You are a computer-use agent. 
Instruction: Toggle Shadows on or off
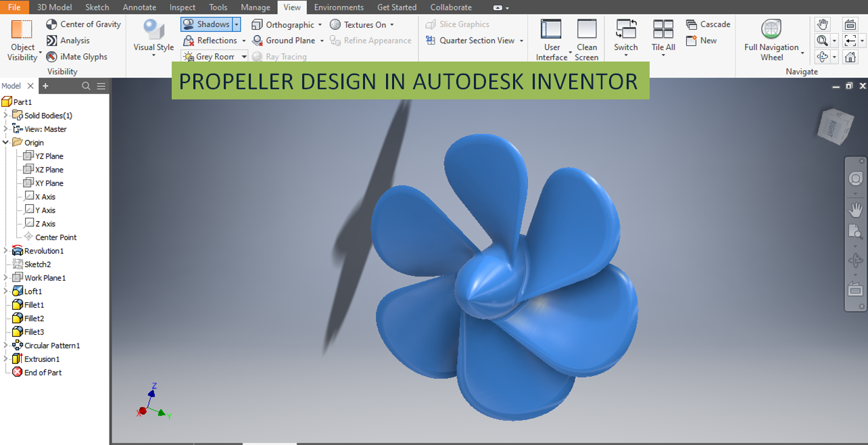pyautogui.click(x=207, y=24)
